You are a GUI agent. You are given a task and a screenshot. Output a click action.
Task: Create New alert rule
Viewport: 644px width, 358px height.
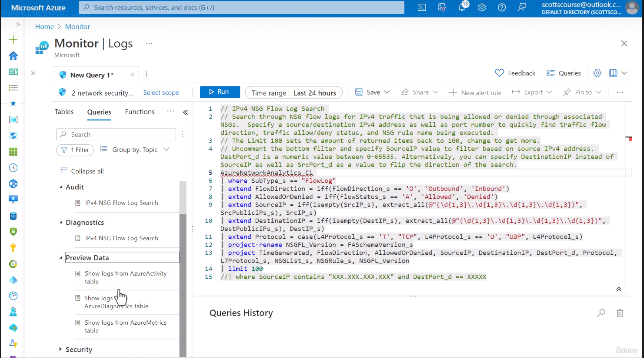click(x=475, y=93)
